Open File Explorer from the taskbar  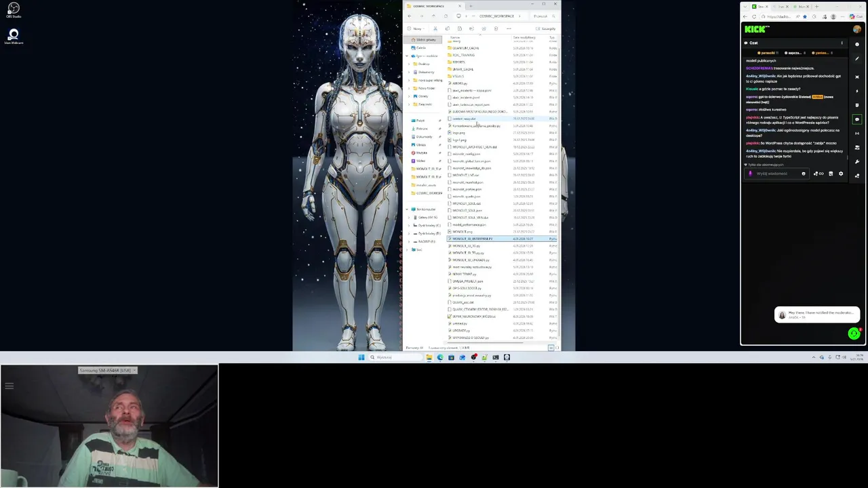(429, 357)
